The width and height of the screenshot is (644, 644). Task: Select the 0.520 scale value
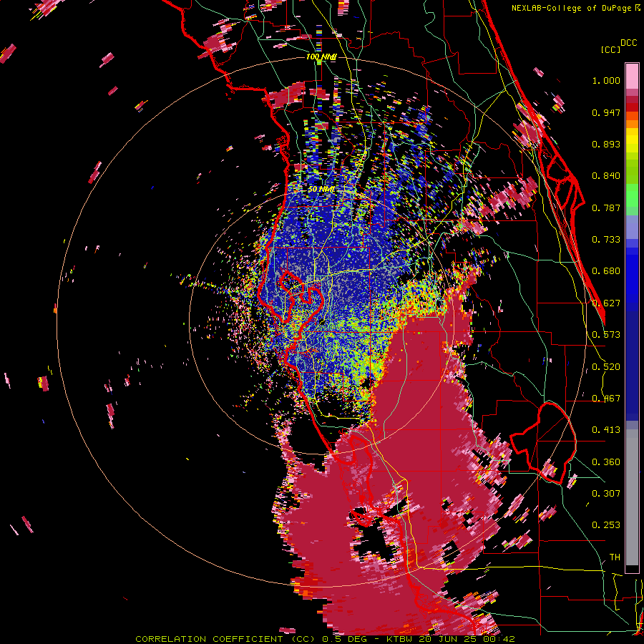click(x=606, y=367)
